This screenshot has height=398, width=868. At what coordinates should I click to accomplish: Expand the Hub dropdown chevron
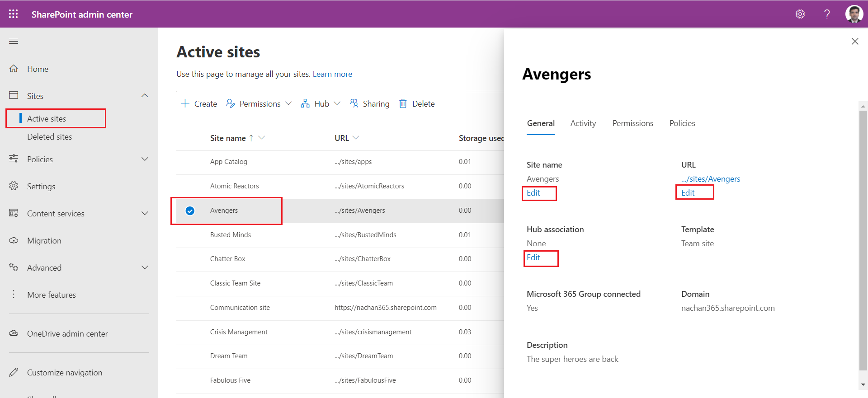(x=337, y=104)
